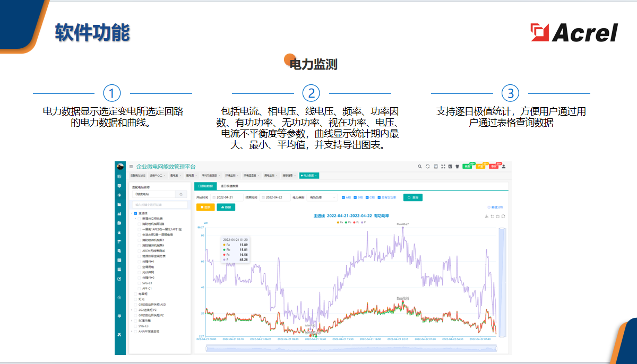The width and height of the screenshot is (637, 364).
Task: Click the home icon in the left sidebar
Action: pos(119,298)
